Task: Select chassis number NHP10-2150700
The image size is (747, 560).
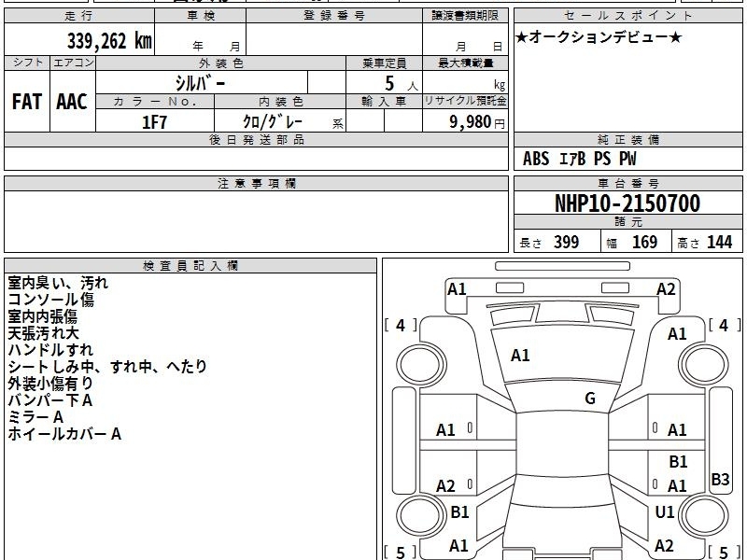Action: coord(627,203)
